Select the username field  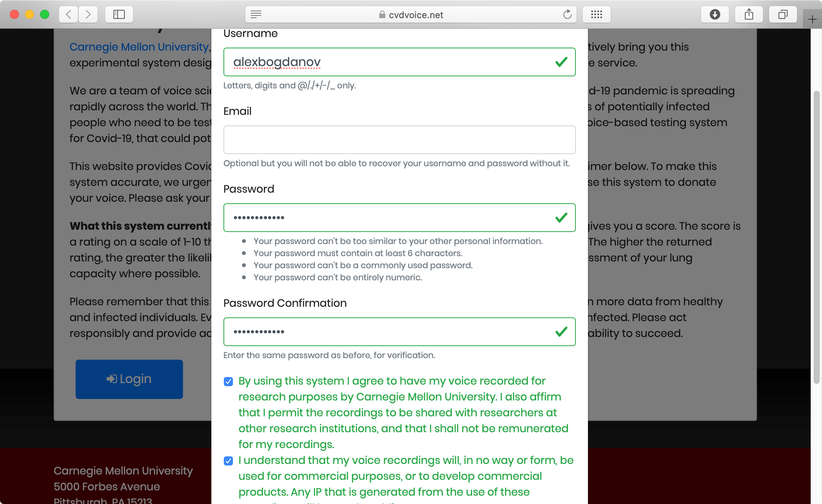399,62
